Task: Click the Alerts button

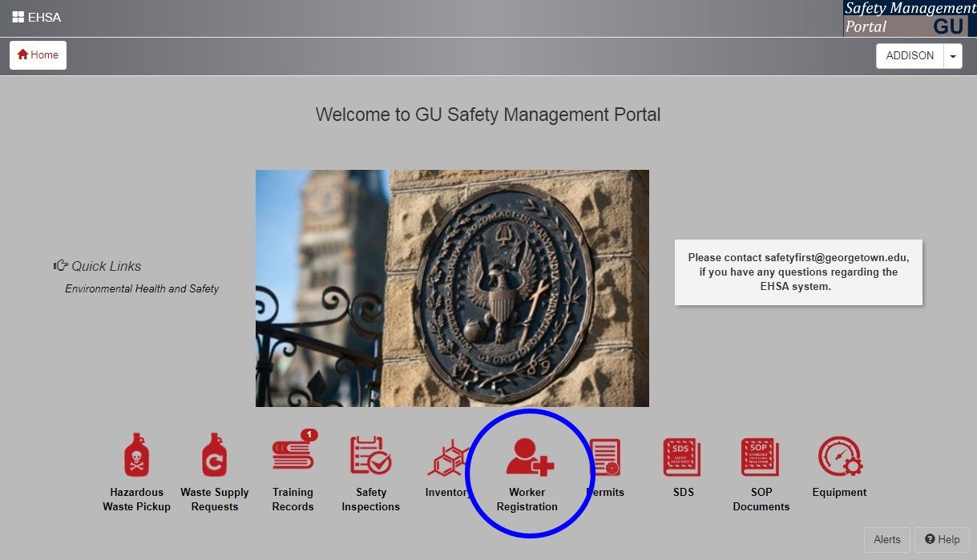Action: pos(887,539)
